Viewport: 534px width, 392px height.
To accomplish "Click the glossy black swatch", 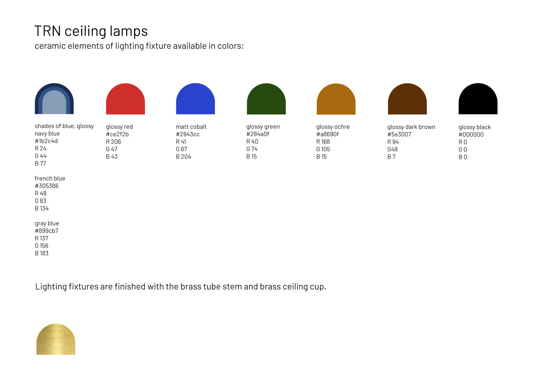I will click(478, 99).
